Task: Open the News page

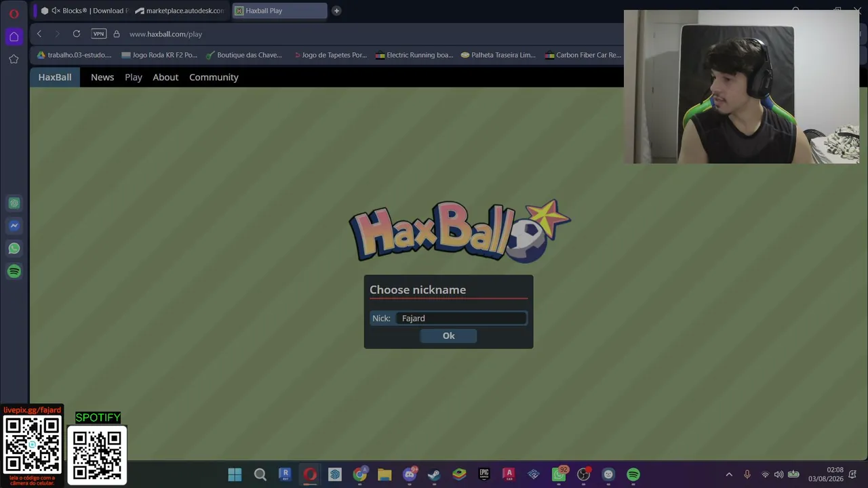Action: pyautogui.click(x=102, y=77)
